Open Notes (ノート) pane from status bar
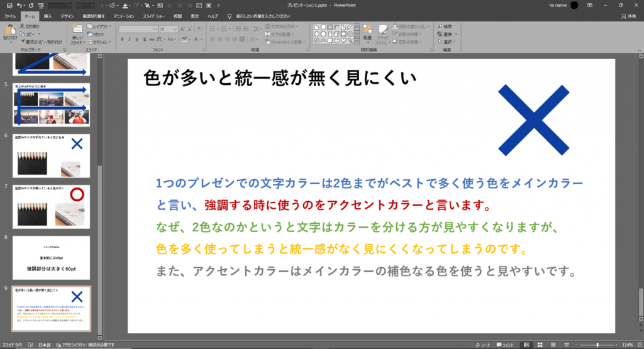644x349 pixels. 483,345
